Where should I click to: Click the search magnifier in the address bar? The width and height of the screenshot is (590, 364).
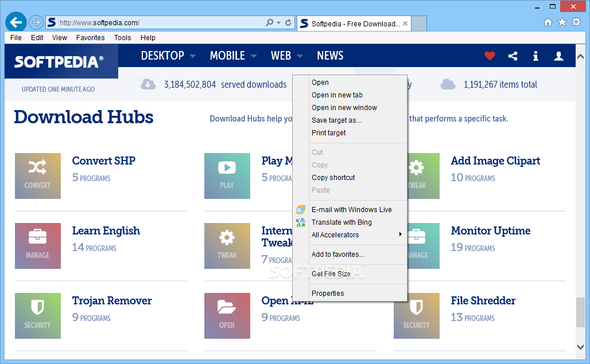[269, 22]
